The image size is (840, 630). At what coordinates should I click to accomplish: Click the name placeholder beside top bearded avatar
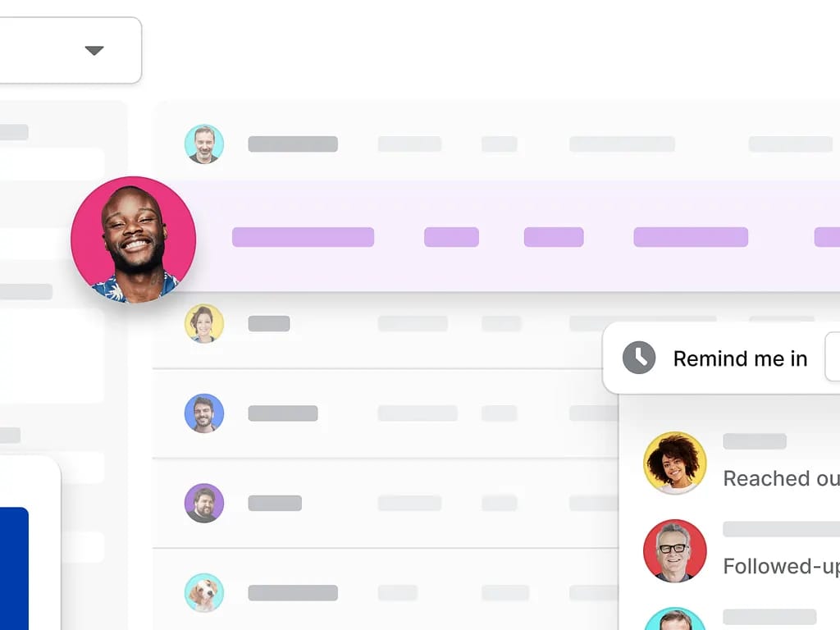pyautogui.click(x=293, y=144)
